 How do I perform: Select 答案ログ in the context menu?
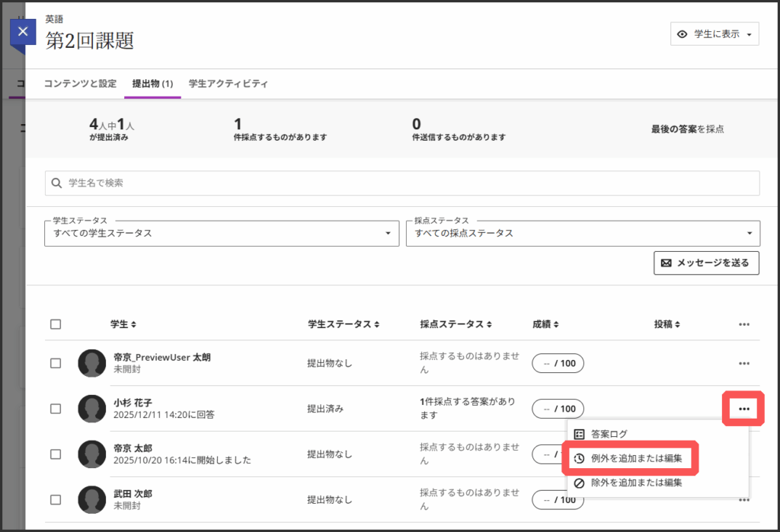point(609,435)
